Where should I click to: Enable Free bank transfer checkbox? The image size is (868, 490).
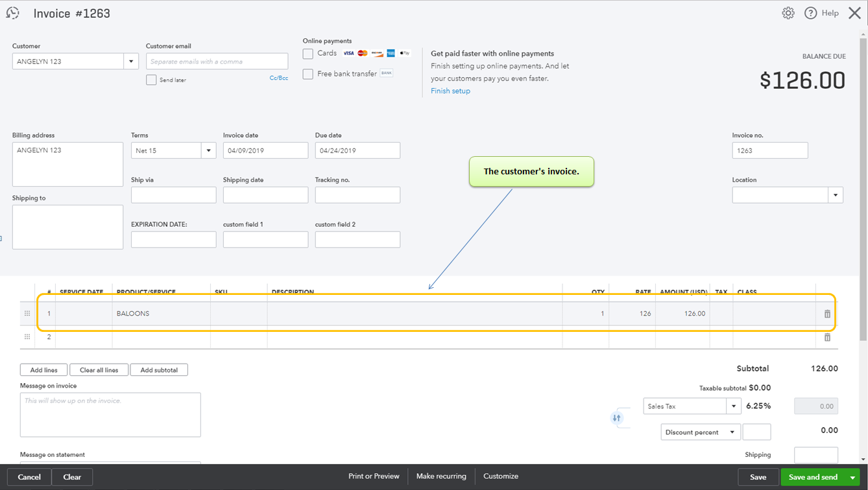(x=308, y=74)
